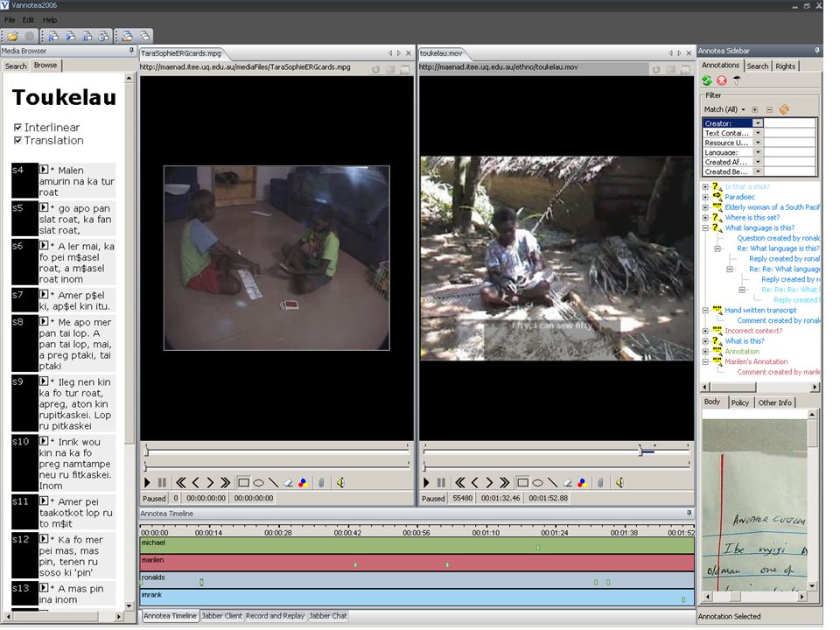Select rectangle drawing tool in TaraSophieERGcards player
840x630 pixels.
243,483
